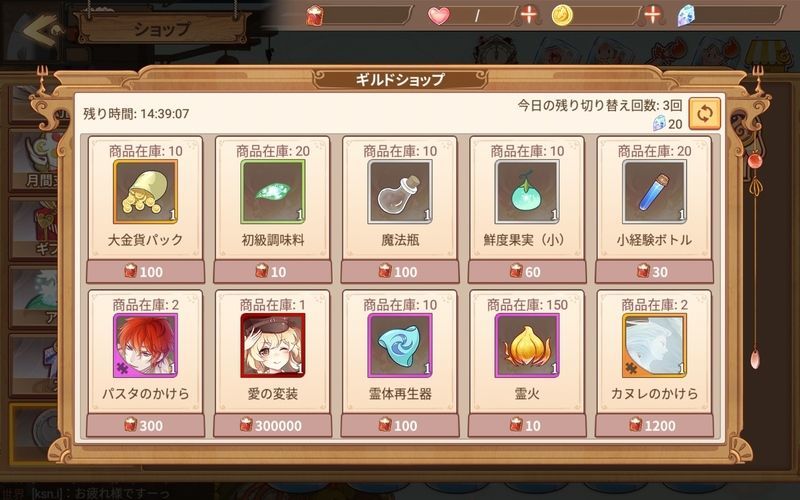The image size is (800, 500).
Task: Buy 大金貨パック for 100
Action: coord(145,272)
